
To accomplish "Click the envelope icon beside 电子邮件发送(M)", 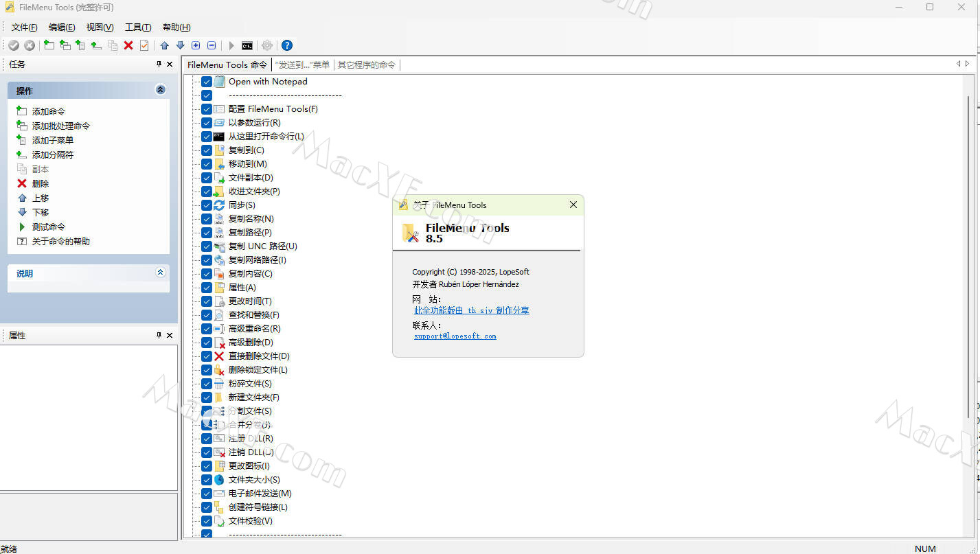I will [x=219, y=494].
